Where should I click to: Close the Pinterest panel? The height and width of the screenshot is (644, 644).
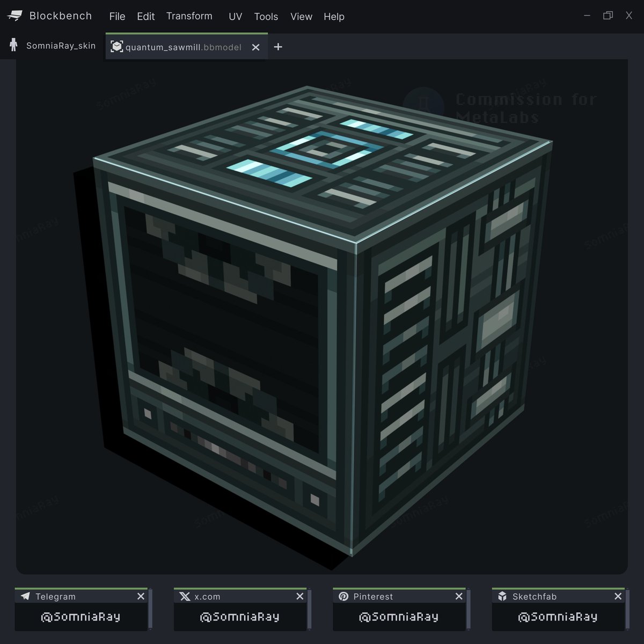pos(459,596)
